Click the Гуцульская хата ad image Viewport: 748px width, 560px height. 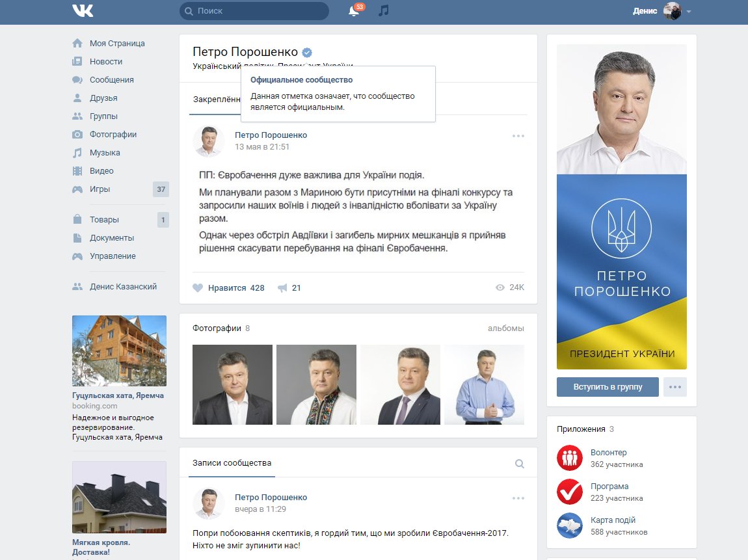click(119, 351)
